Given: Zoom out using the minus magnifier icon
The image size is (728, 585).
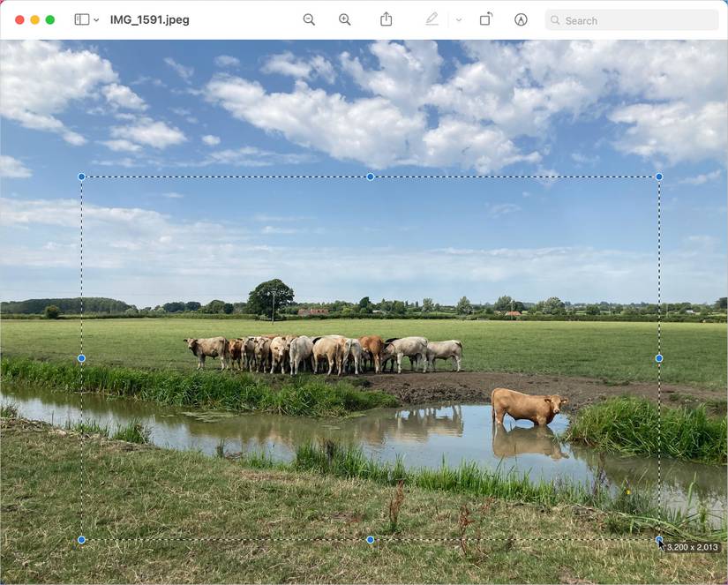Looking at the screenshot, I should pyautogui.click(x=308, y=19).
